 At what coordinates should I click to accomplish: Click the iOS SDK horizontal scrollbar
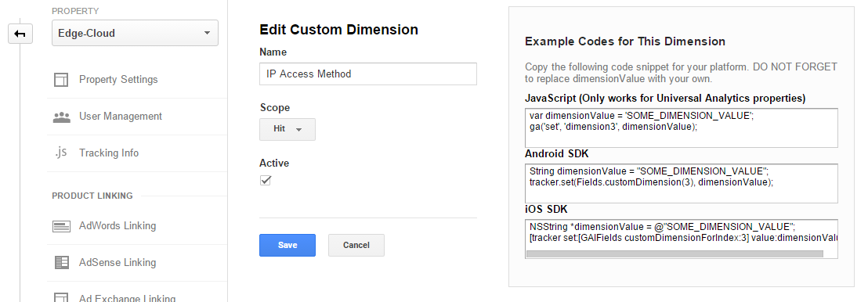(x=675, y=253)
